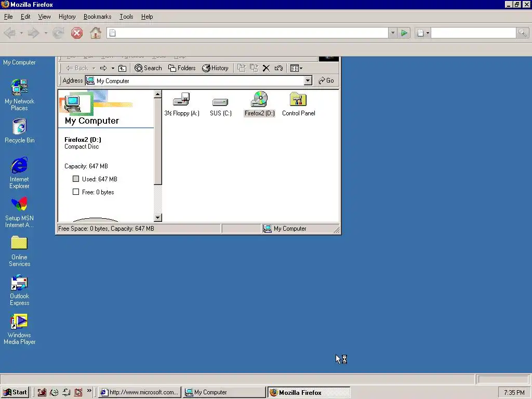Go to Firefox's Home page icon
This screenshot has height=399, width=532.
(x=96, y=33)
